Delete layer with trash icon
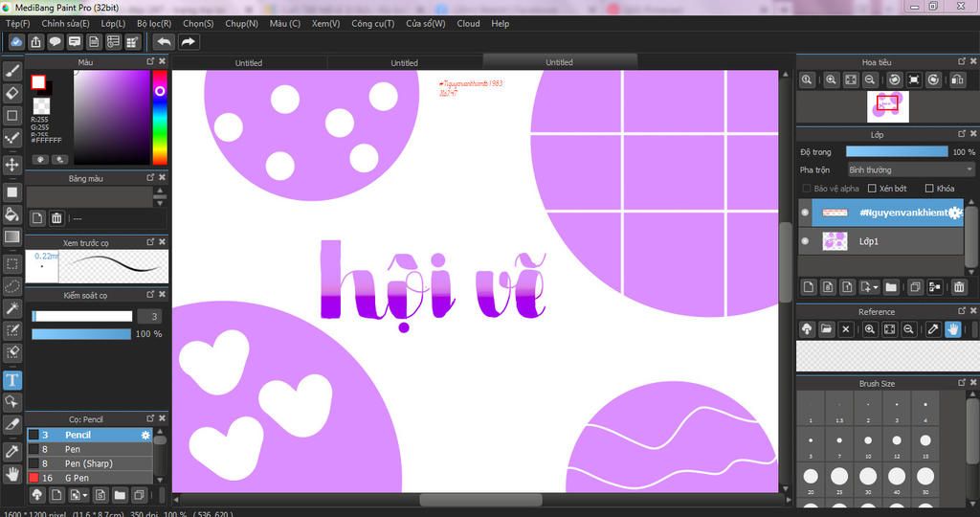The image size is (980, 517). pyautogui.click(x=959, y=287)
